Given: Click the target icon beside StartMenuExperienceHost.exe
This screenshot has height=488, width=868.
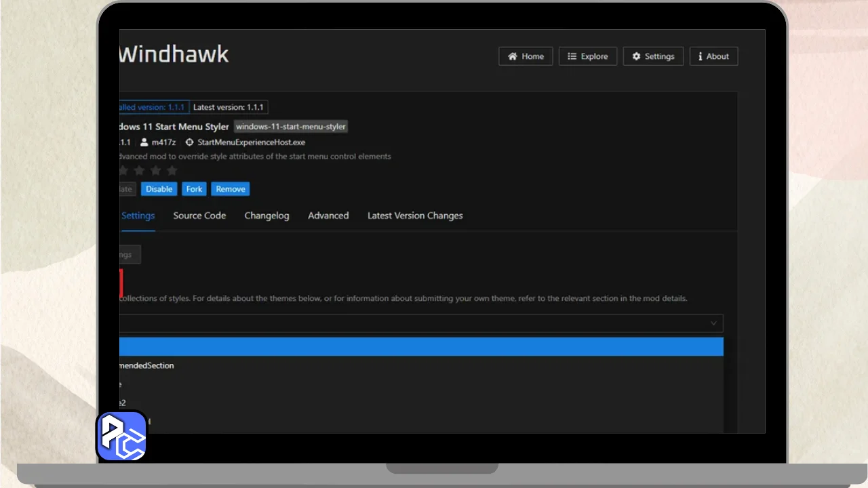Looking at the screenshot, I should coord(189,142).
